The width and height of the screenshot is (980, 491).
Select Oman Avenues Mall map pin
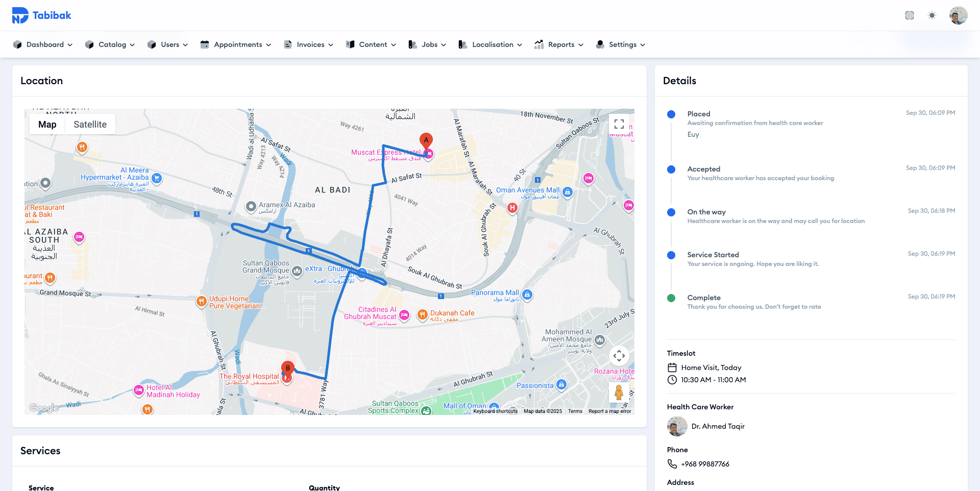click(x=568, y=192)
